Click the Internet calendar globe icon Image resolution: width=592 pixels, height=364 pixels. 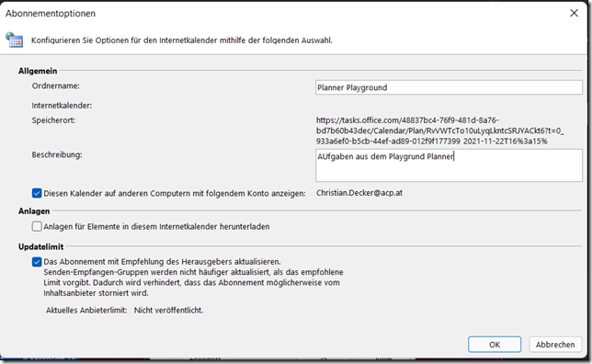(15, 40)
